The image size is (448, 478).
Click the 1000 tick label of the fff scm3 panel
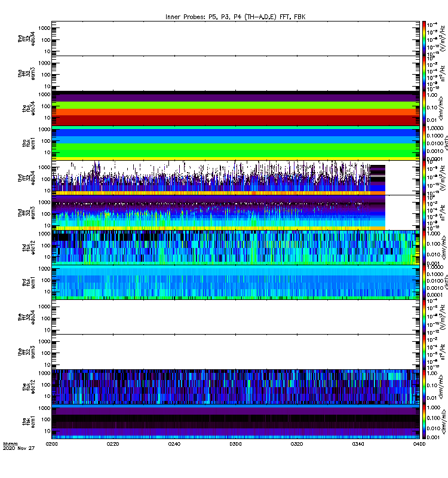click(44, 342)
